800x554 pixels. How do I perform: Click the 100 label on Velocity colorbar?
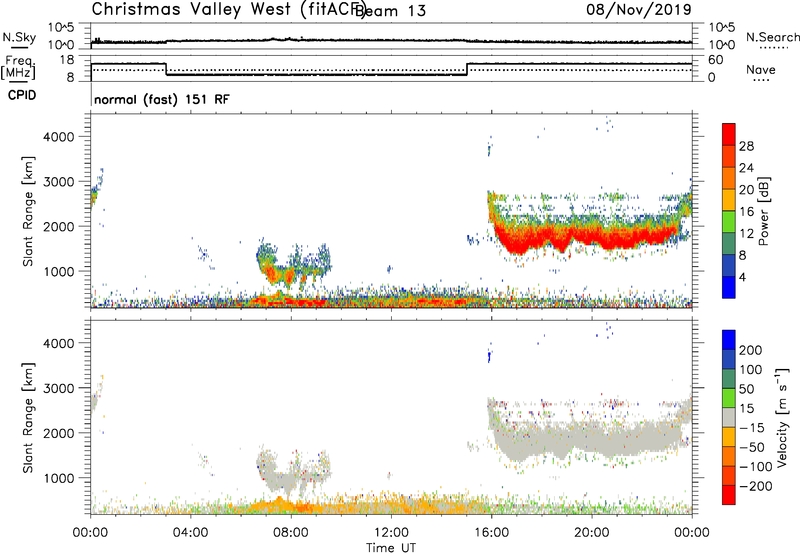click(x=751, y=370)
